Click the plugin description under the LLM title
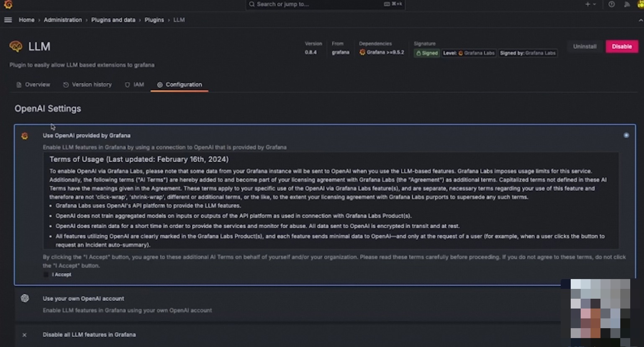 coord(82,65)
